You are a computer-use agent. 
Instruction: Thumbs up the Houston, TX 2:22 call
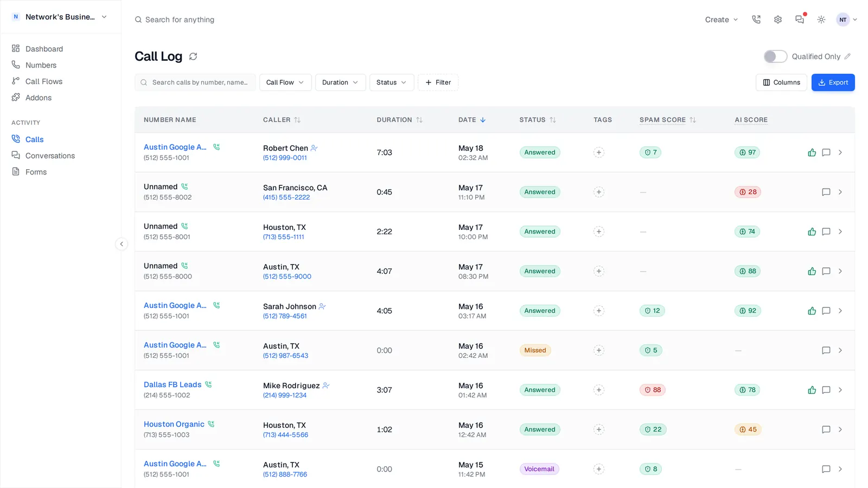point(812,232)
